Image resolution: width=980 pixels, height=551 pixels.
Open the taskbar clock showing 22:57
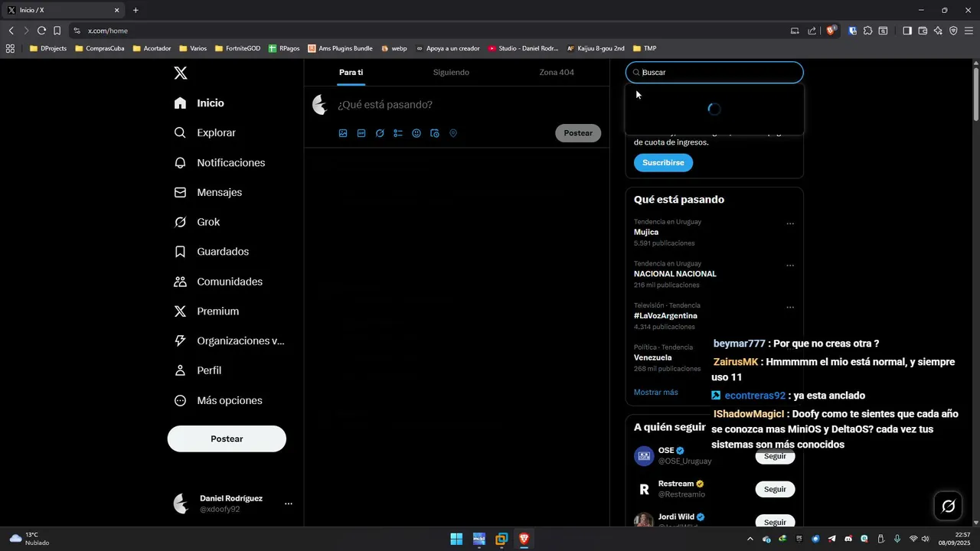click(955, 539)
